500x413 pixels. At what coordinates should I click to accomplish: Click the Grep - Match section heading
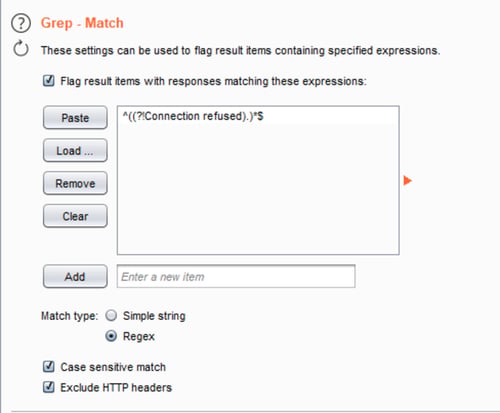[x=82, y=23]
